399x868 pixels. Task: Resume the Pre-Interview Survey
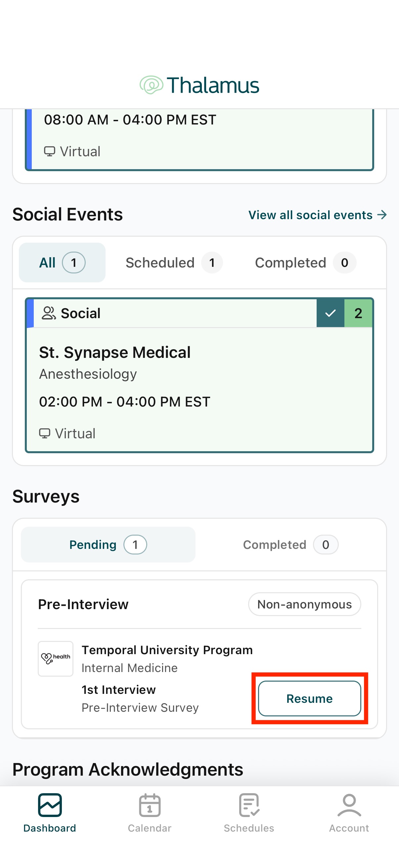(x=309, y=699)
